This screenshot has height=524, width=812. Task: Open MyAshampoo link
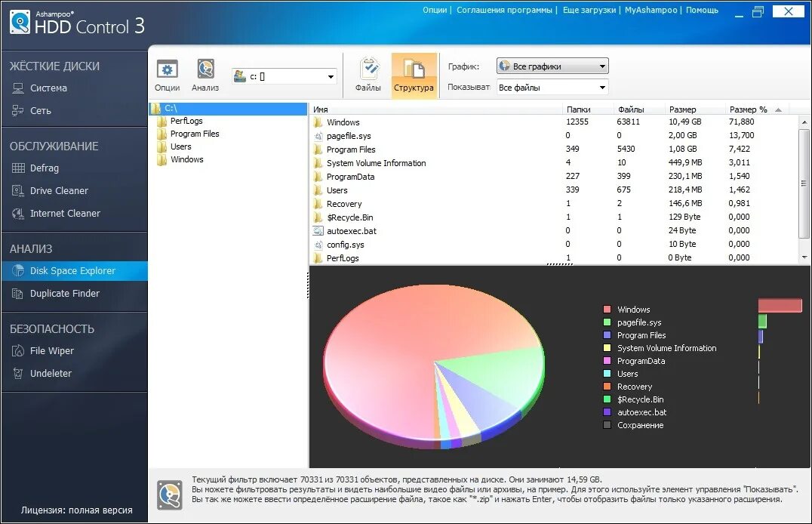(651, 10)
